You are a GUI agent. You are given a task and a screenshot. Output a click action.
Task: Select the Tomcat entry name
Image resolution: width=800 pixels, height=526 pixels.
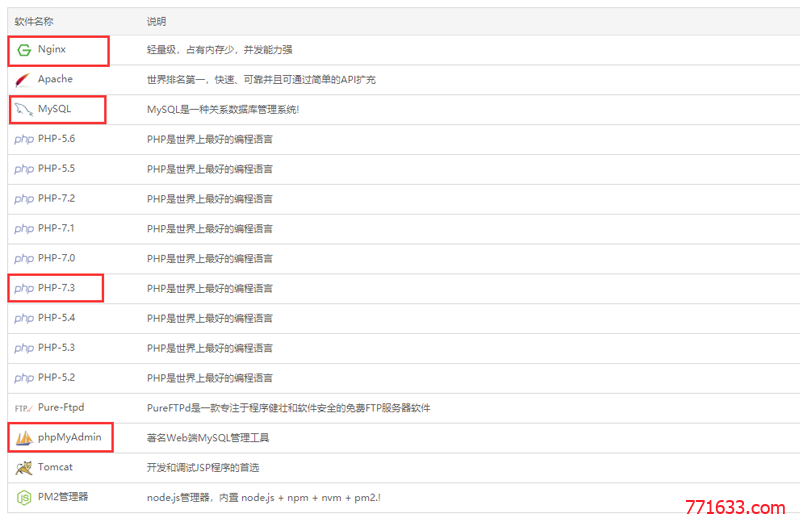pyautogui.click(x=55, y=467)
